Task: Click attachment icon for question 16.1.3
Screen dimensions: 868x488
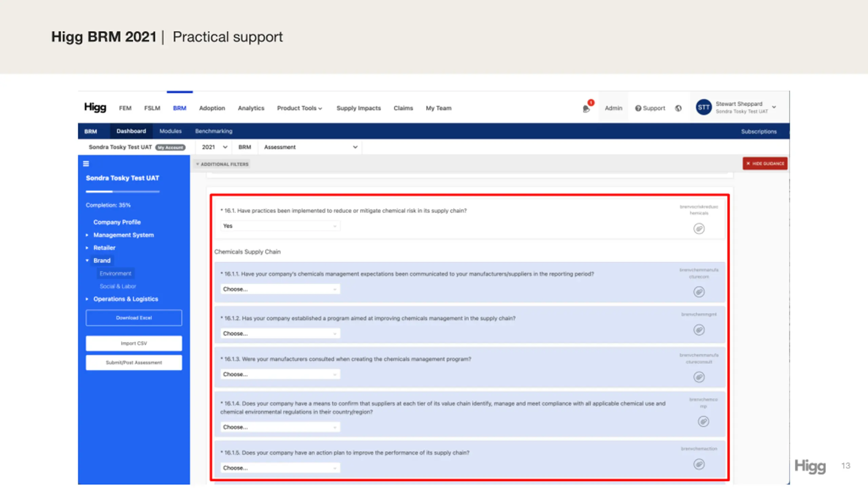Action: click(699, 377)
